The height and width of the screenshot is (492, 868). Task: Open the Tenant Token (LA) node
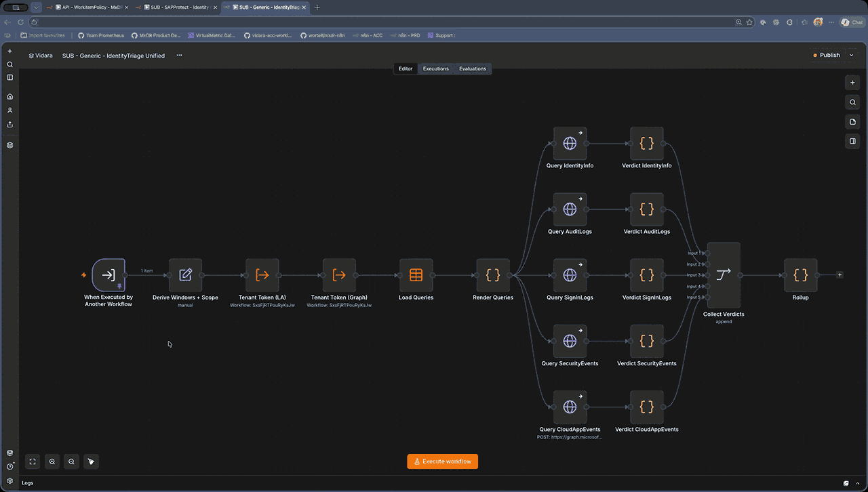pyautogui.click(x=262, y=275)
